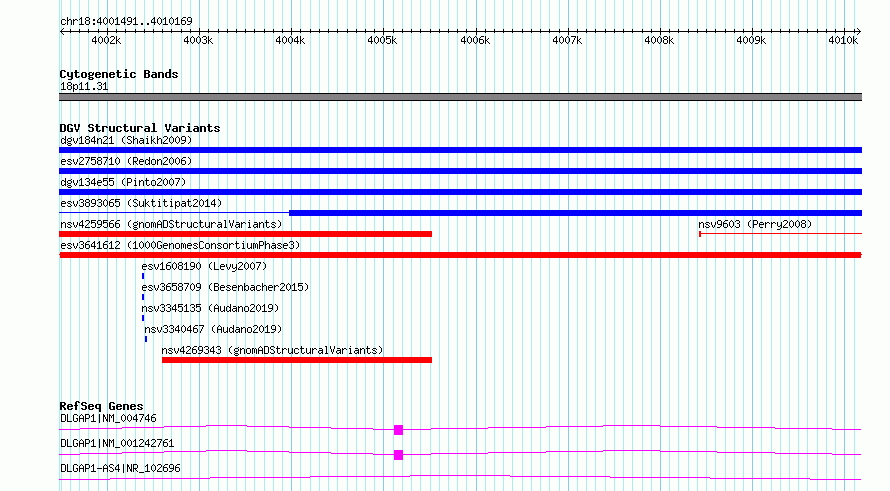Click the nsv9603 thin red line
Viewport: 890px width, 491px height.
(x=780, y=234)
